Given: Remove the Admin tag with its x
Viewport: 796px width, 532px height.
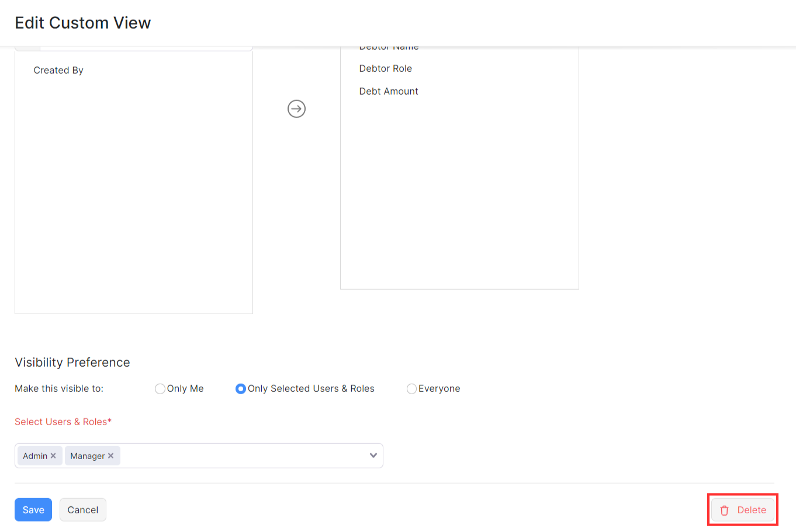Looking at the screenshot, I should click(53, 455).
